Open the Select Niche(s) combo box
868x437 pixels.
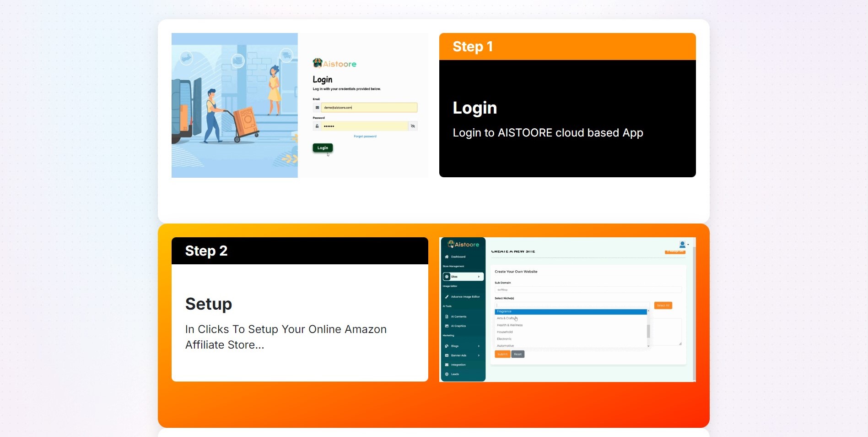click(572, 305)
